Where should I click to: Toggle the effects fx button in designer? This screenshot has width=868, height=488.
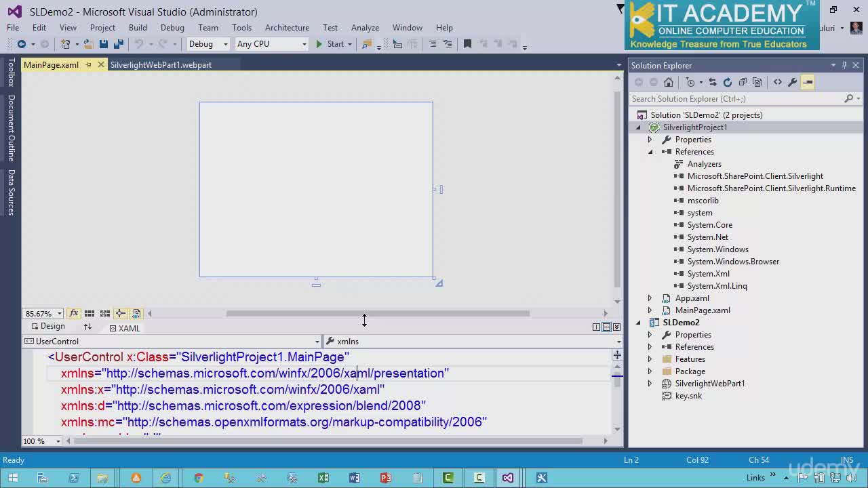coord(73,313)
